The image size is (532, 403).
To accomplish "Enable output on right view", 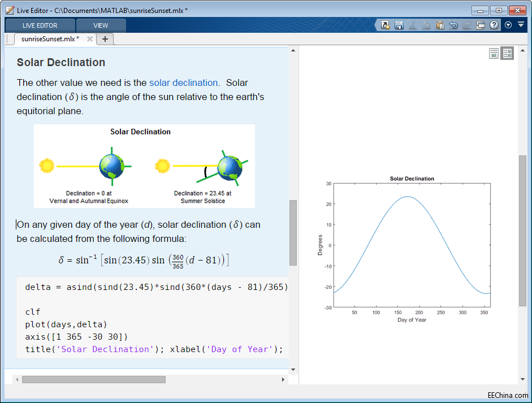I will [507, 53].
